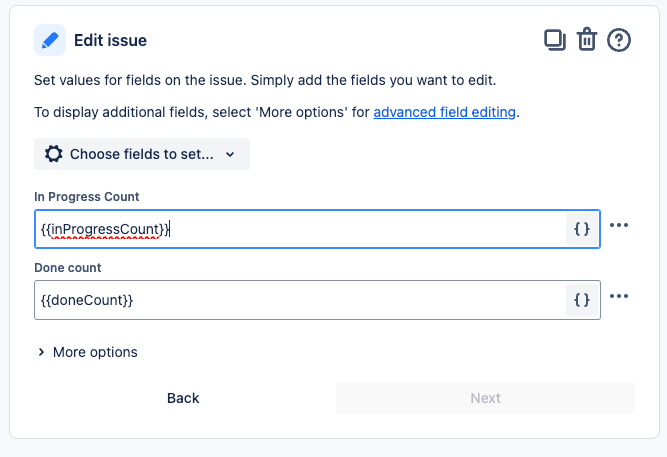Click into the Done count text field

tap(300, 299)
